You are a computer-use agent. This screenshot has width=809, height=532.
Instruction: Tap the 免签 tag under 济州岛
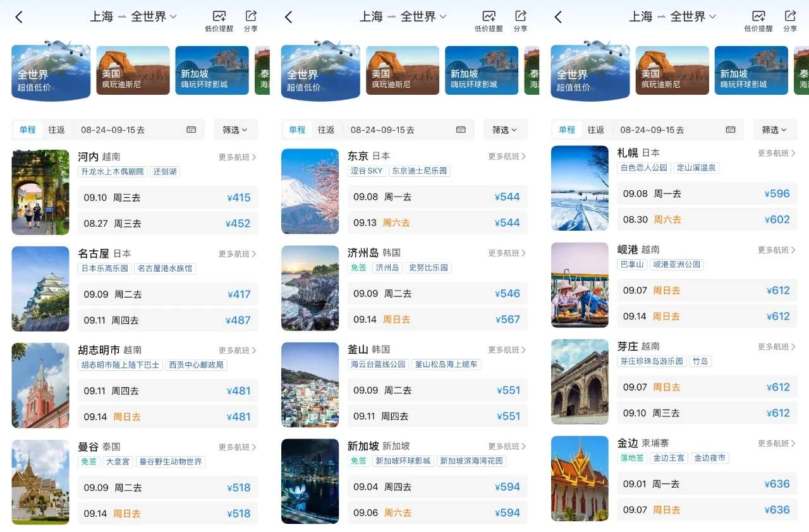358,268
